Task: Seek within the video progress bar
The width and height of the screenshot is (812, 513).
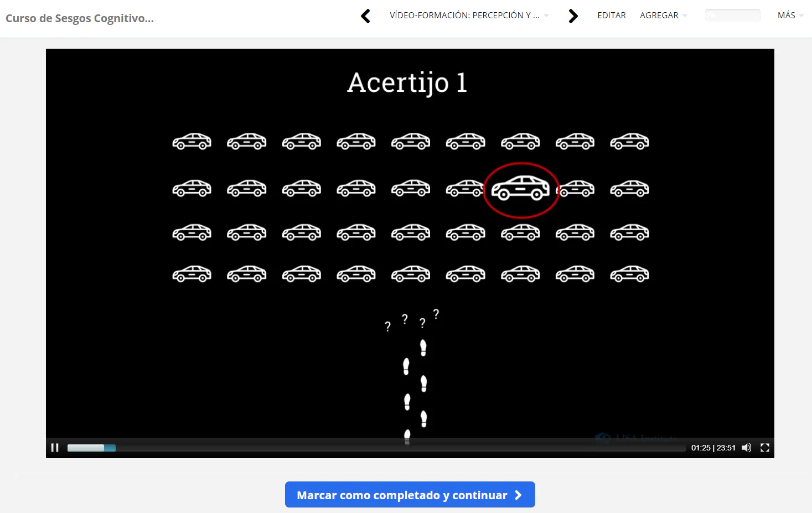Action: coord(376,448)
